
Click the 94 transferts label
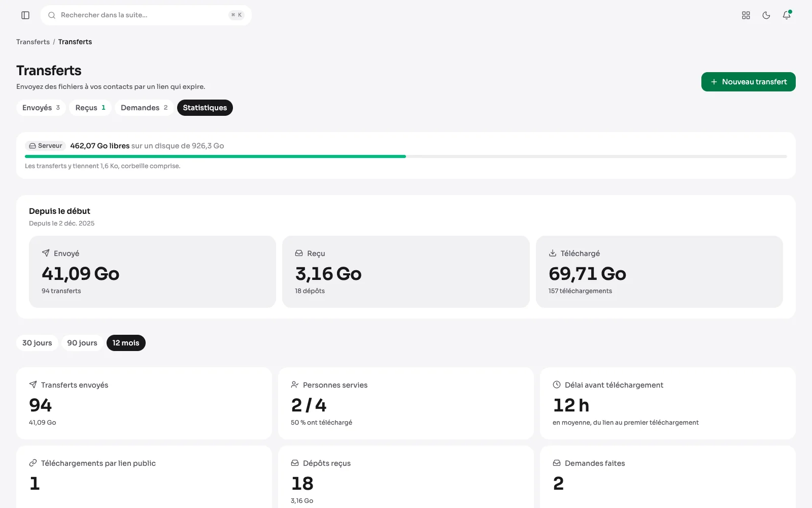tap(61, 291)
